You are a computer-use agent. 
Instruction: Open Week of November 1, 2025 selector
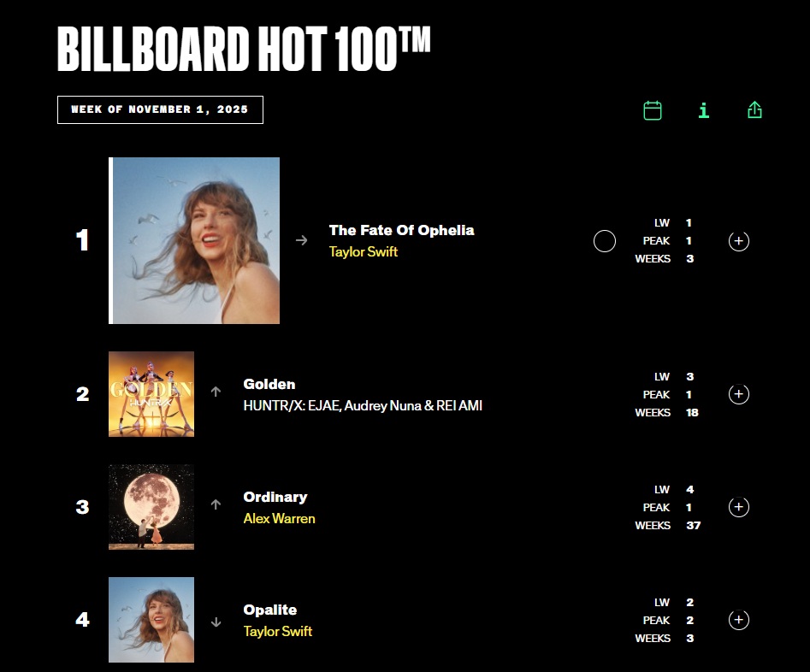[x=160, y=110]
